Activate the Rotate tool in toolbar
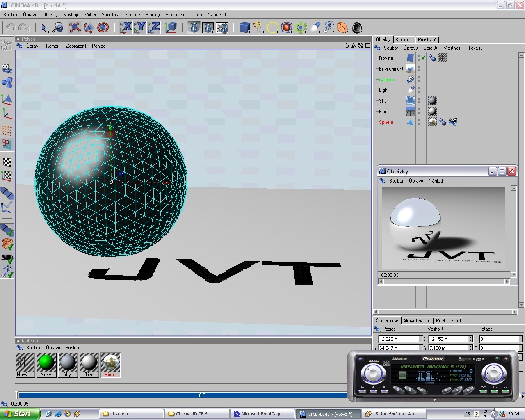This screenshot has width=525, height=420. point(103,27)
